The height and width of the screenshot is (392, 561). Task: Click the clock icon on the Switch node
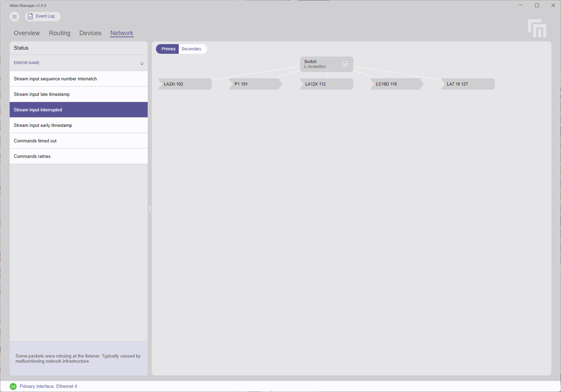pyautogui.click(x=345, y=64)
